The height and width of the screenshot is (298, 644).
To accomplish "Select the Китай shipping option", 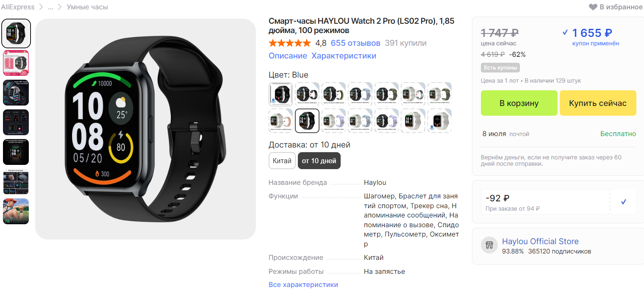I will [x=282, y=161].
